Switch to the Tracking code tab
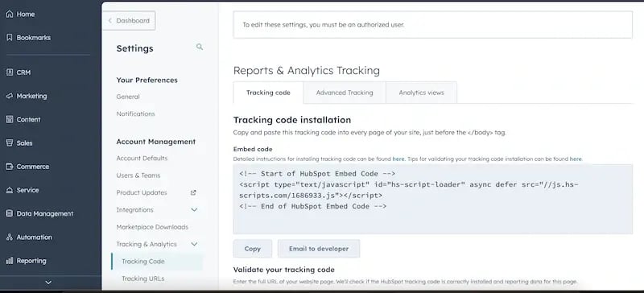This screenshot has height=293, width=644. [x=268, y=93]
